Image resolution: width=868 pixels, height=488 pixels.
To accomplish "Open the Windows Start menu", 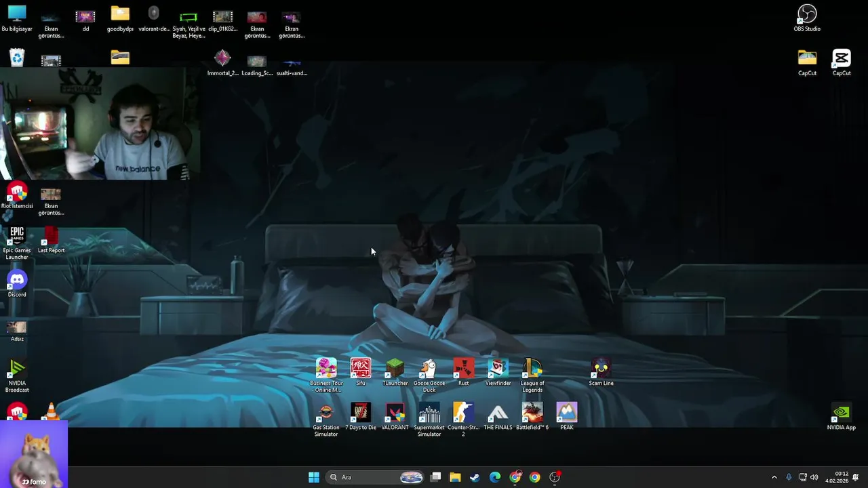I will 314,477.
